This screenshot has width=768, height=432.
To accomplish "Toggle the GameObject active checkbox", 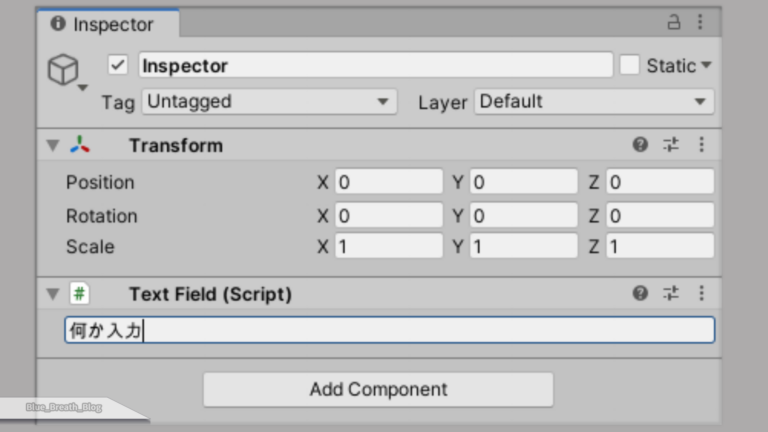I will (118, 65).
